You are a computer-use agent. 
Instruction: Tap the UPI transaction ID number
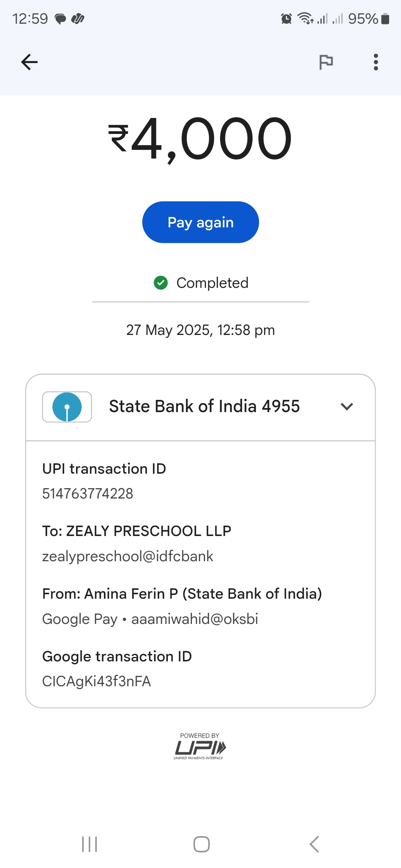coord(88,494)
